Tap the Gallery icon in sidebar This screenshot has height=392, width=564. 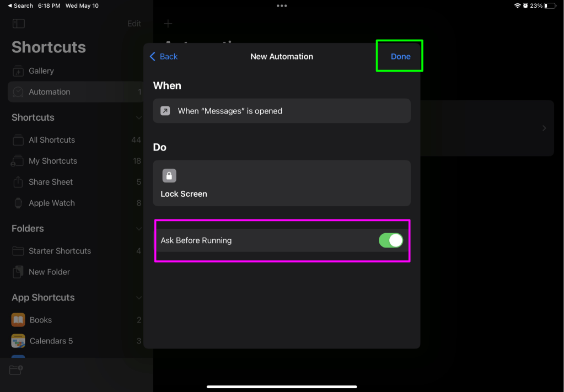point(18,71)
